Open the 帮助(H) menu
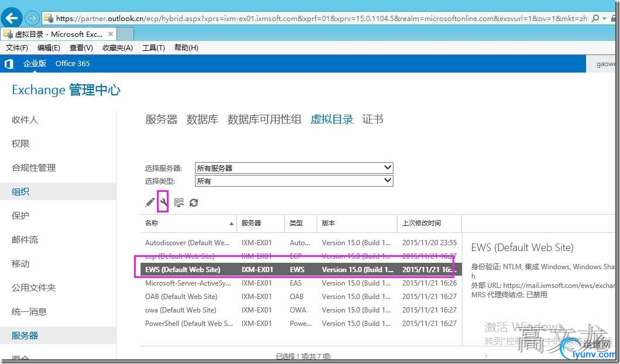 pyautogui.click(x=186, y=48)
